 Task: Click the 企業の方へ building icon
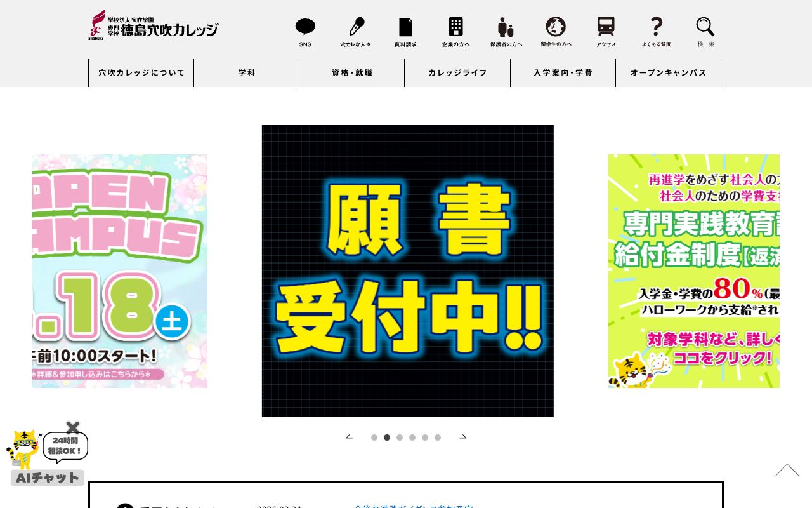click(455, 27)
